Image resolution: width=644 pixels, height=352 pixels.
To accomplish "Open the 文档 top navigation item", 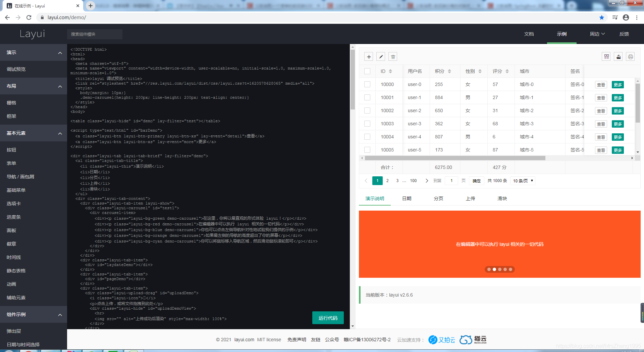I will [529, 34].
